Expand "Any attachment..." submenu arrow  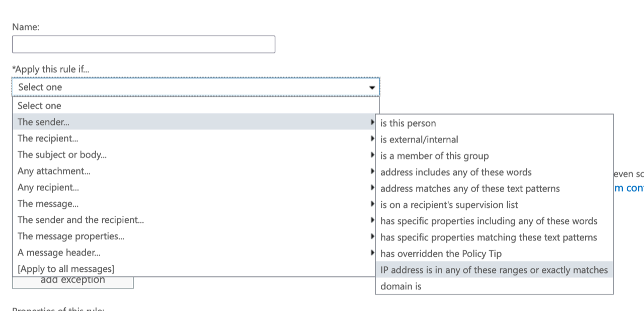click(372, 171)
